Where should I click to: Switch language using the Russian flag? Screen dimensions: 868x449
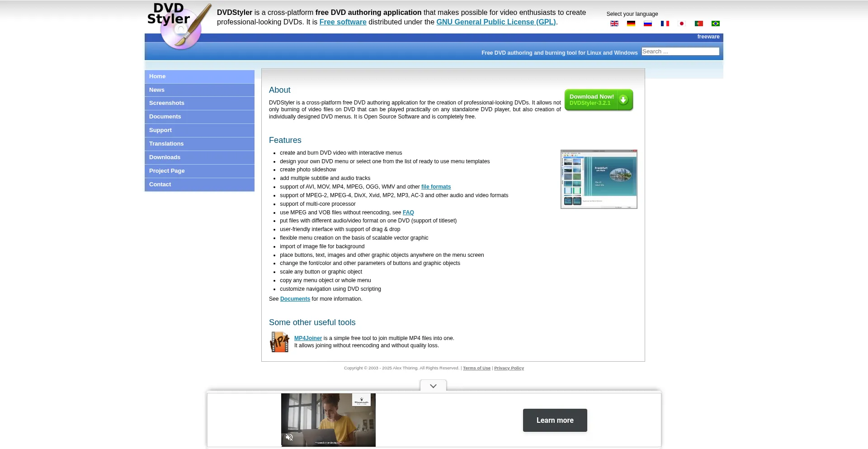[647, 24]
